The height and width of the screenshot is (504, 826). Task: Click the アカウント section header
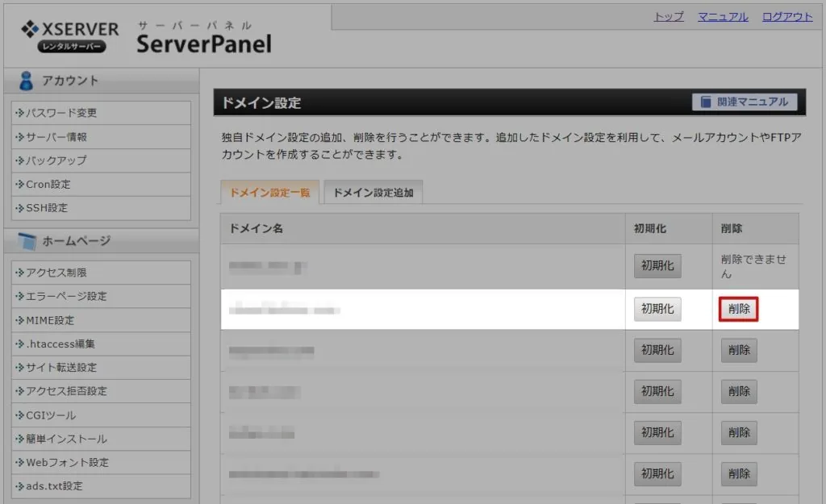pyautogui.click(x=101, y=81)
